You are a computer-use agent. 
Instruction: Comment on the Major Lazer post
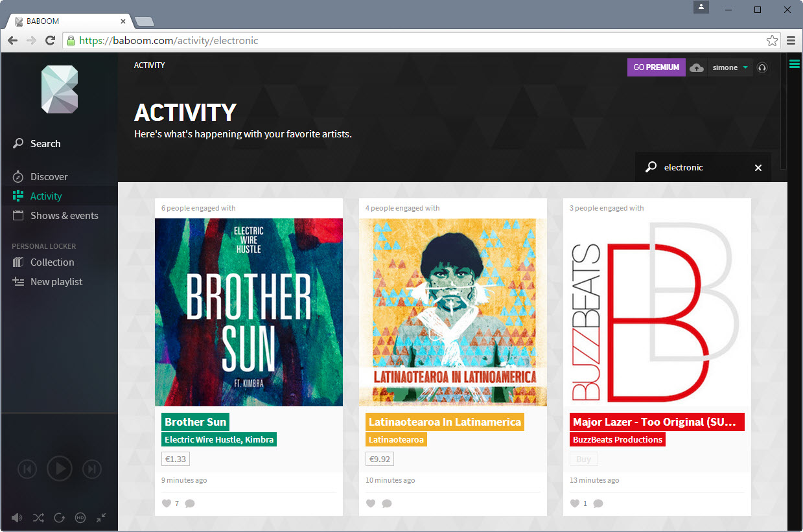598,503
